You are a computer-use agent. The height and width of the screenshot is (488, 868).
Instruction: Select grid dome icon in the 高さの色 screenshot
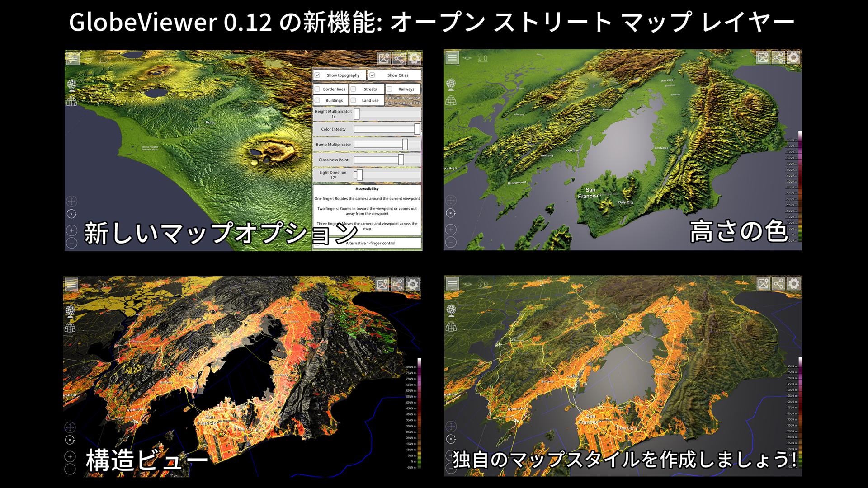(450, 101)
